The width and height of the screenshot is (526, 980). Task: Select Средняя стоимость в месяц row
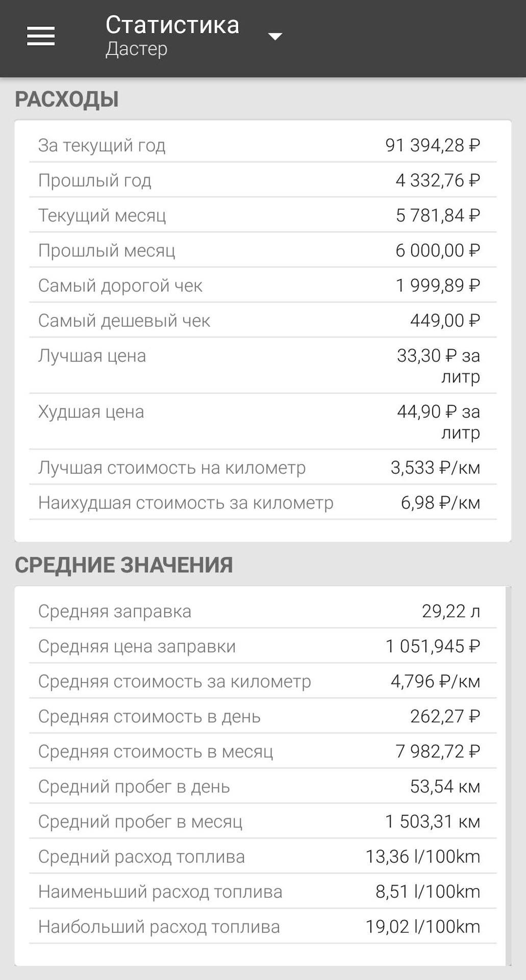click(x=262, y=752)
